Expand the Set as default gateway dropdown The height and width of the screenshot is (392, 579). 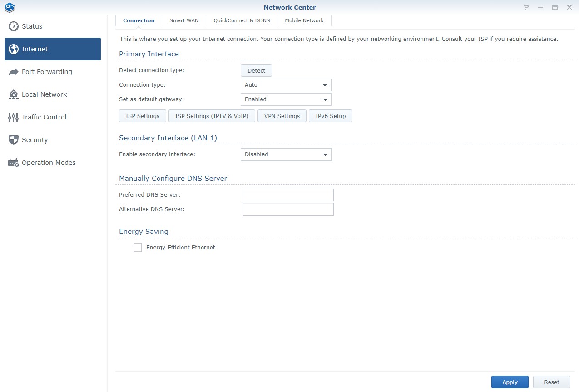286,99
